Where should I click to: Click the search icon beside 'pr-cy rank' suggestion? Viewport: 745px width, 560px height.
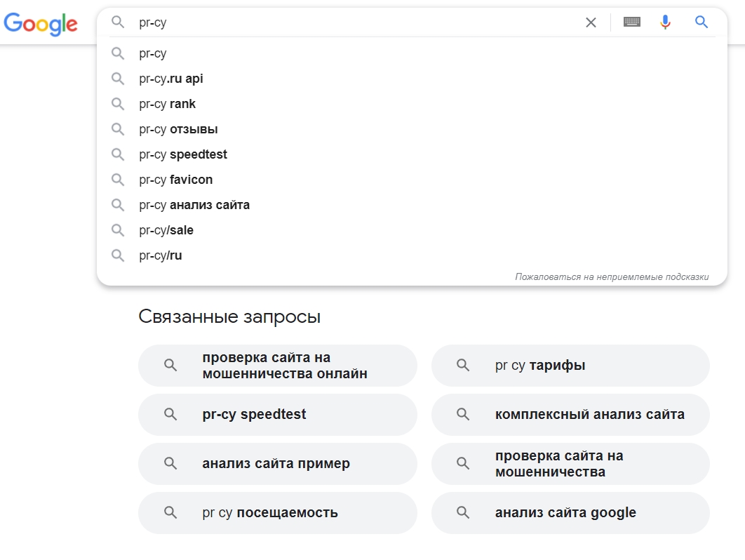pyautogui.click(x=117, y=103)
